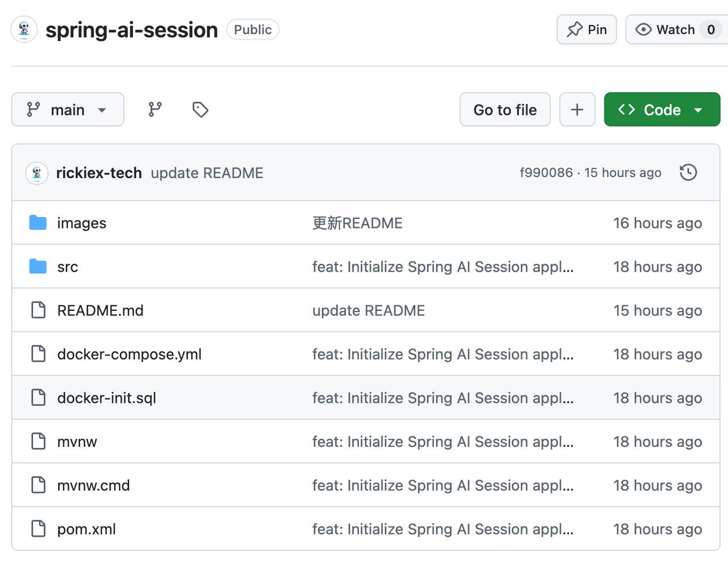Click the plus button to add a file
Screen dimensions: 728x561
577,109
